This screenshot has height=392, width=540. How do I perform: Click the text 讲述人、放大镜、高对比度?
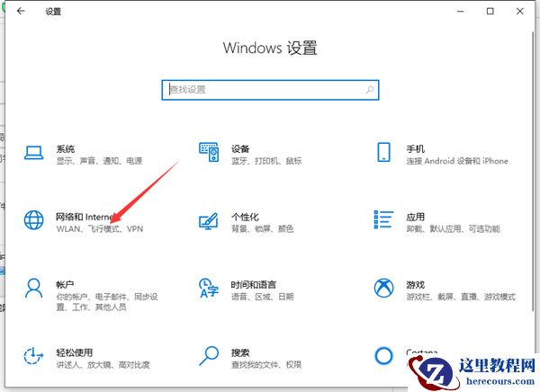click(103, 364)
